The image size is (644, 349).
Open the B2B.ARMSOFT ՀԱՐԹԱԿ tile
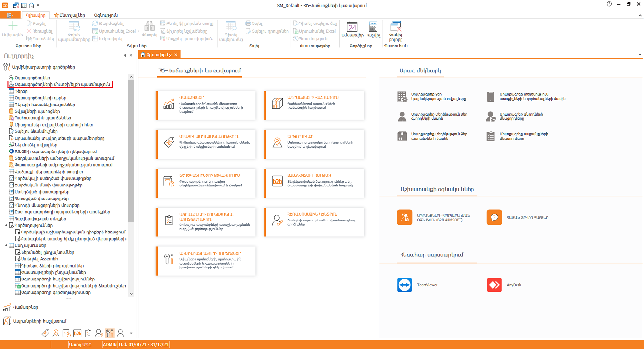314,183
